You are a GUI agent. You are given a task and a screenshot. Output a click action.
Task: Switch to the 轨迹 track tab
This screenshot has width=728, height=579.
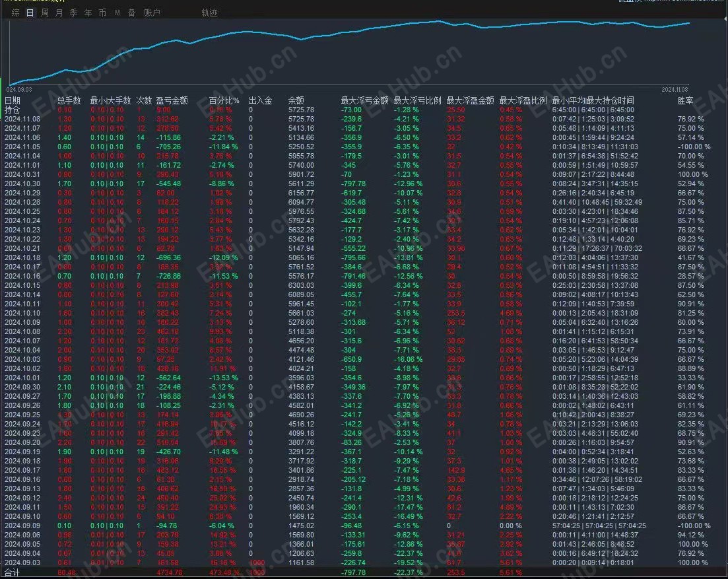pyautogui.click(x=209, y=13)
